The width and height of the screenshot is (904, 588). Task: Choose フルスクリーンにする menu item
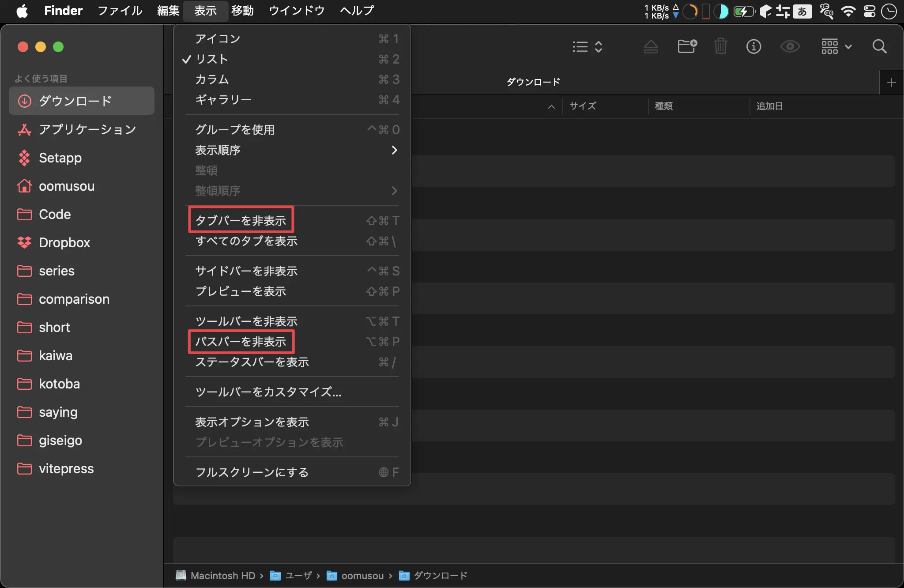click(292, 472)
